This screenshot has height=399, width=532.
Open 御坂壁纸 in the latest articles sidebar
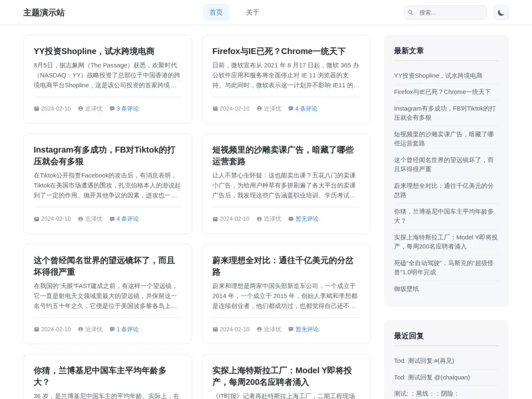tap(406, 288)
